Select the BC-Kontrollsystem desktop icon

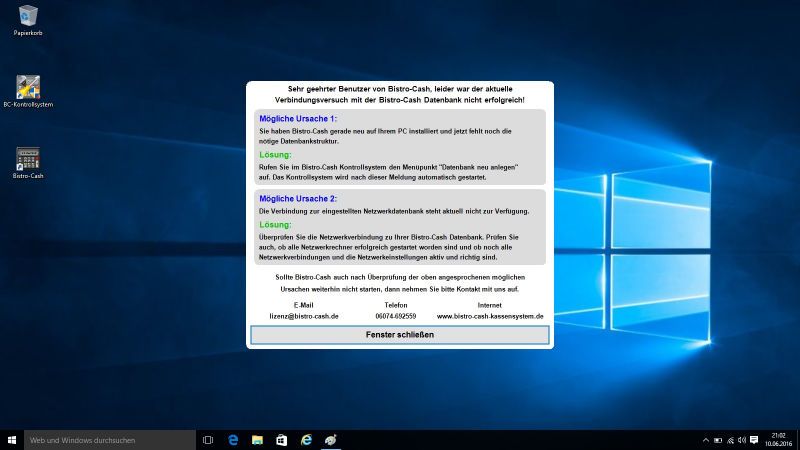coord(28,92)
